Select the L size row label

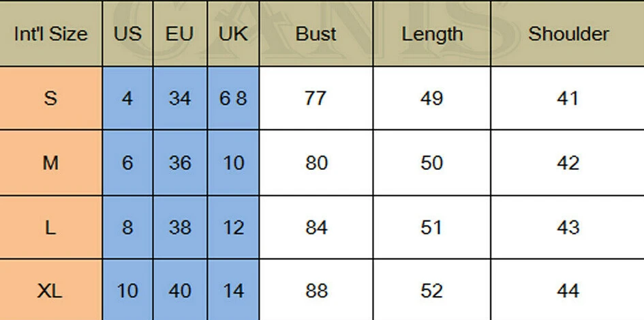50,227
